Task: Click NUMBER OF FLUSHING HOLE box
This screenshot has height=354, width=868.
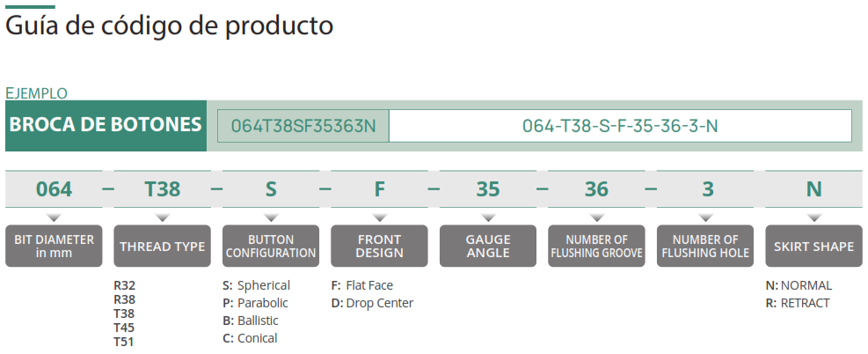Action: (704, 246)
